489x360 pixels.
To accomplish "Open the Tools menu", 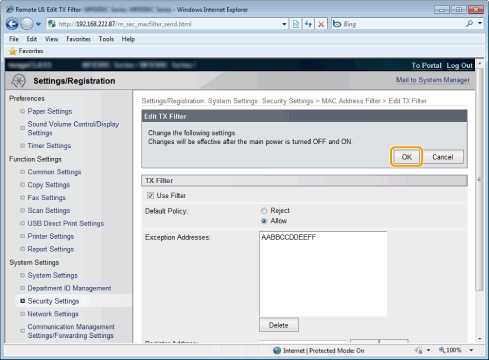I will click(x=106, y=39).
